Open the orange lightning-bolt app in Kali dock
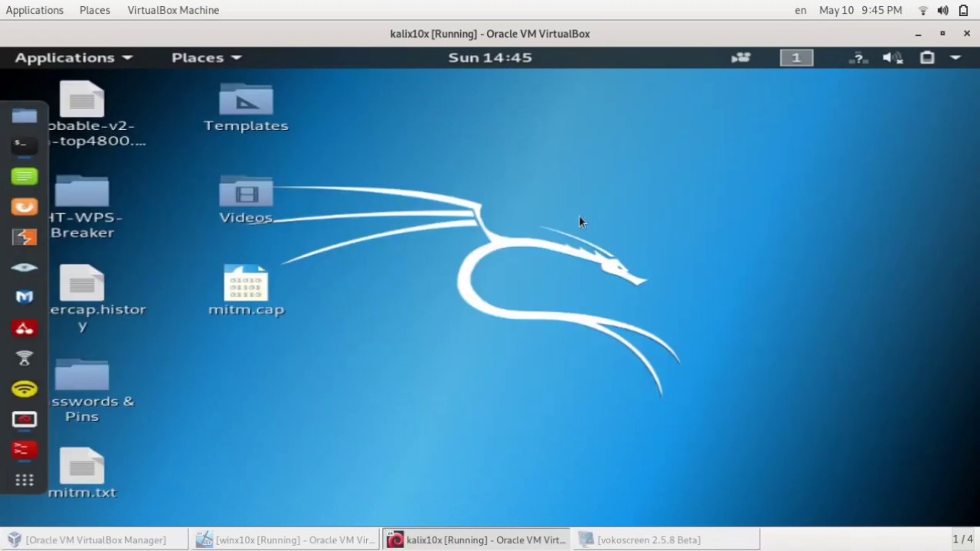This screenshot has width=980, height=551. coord(24,237)
